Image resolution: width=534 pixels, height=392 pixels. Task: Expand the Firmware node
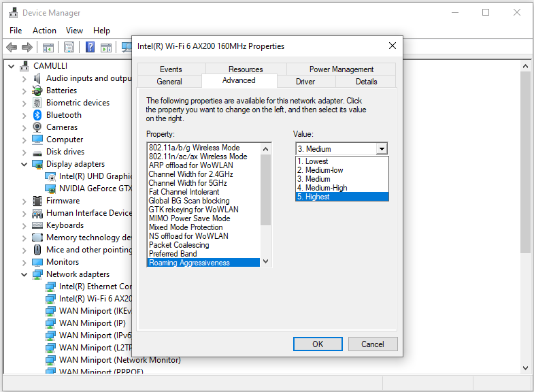click(24, 201)
